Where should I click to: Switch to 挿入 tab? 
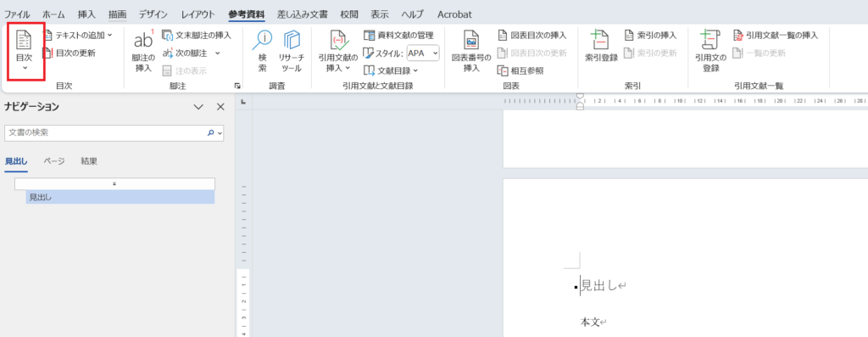coord(87,14)
